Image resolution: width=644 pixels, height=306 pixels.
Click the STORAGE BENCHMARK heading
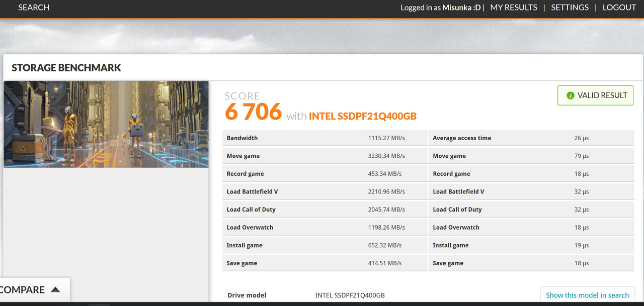[x=66, y=68]
